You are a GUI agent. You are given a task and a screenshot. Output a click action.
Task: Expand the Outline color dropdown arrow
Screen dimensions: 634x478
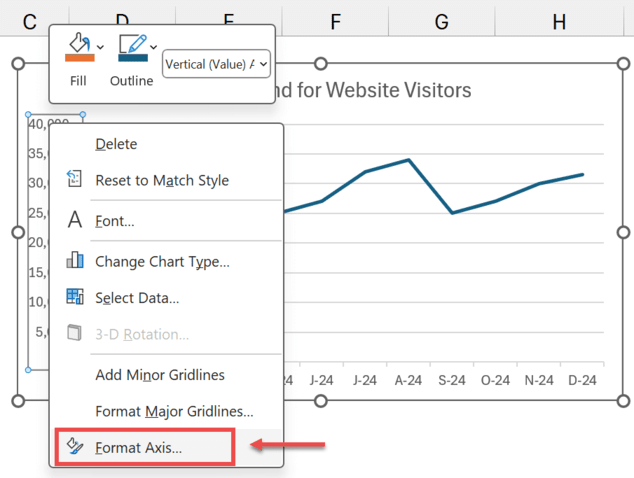pos(153,47)
